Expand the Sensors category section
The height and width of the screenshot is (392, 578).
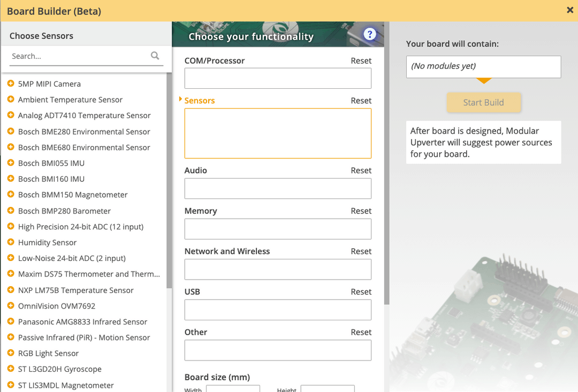[199, 101]
